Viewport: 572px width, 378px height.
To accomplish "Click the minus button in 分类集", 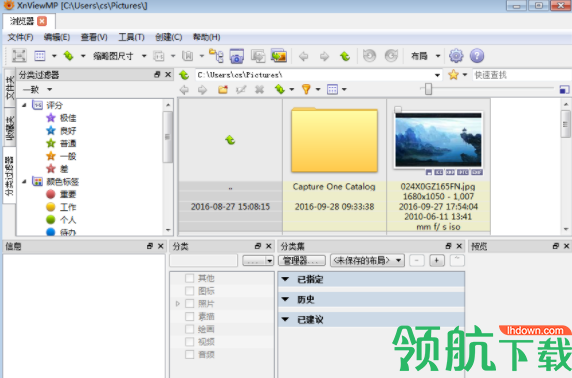I will click(417, 261).
